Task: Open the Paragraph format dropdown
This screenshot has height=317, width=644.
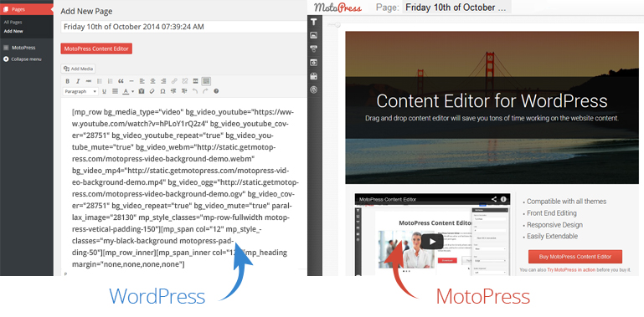Action: point(80,91)
